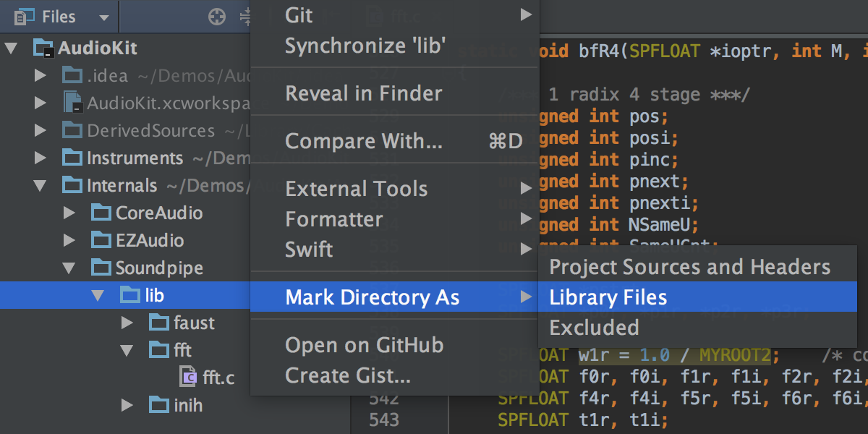
Task: Collapse the lib folder arrow
Action: [x=98, y=296]
